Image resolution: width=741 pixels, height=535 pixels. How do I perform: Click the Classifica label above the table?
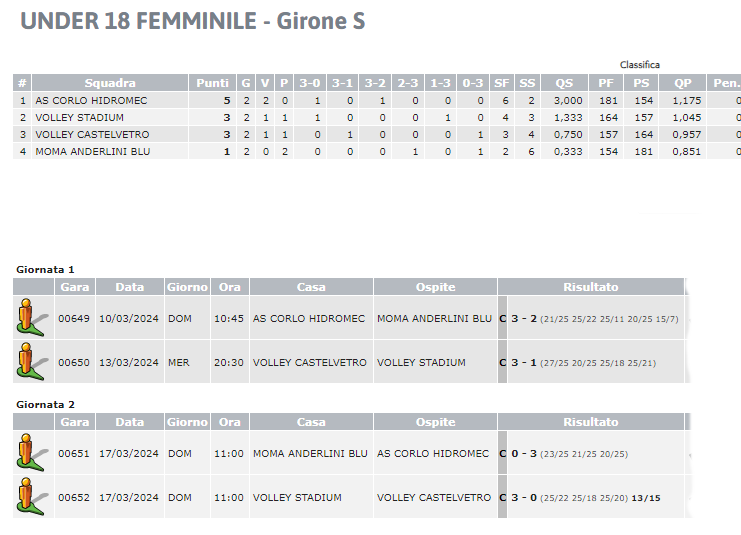tap(640, 65)
